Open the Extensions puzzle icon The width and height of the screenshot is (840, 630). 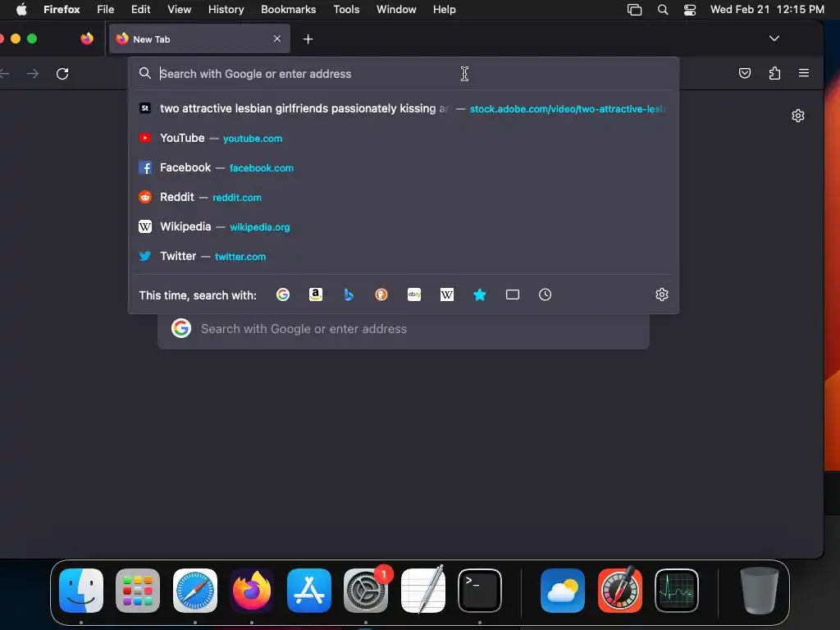(774, 73)
